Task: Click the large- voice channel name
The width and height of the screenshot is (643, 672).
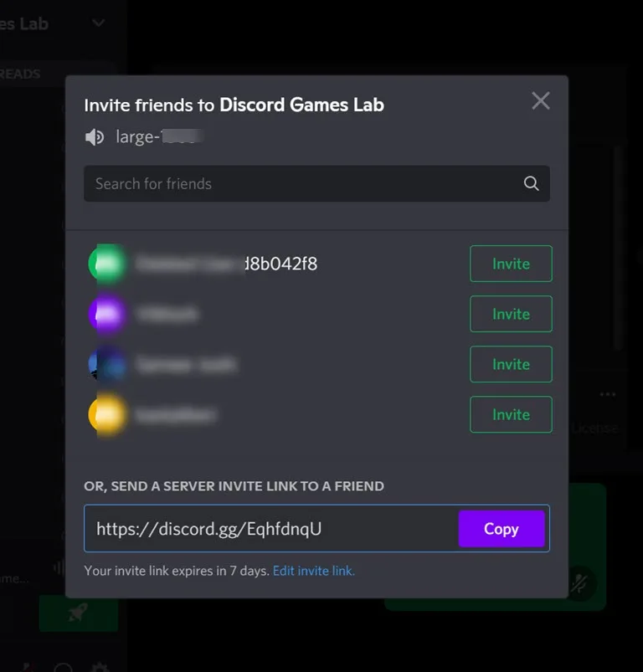Action: pyautogui.click(x=159, y=136)
